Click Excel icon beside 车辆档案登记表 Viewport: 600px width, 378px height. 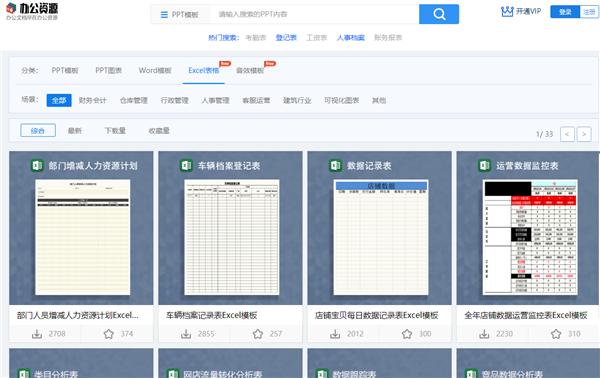pyautogui.click(x=186, y=166)
